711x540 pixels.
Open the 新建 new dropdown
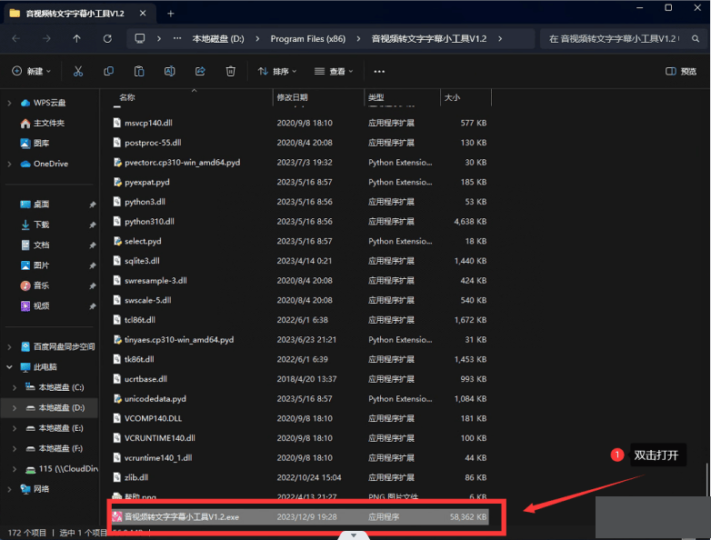tap(31, 71)
